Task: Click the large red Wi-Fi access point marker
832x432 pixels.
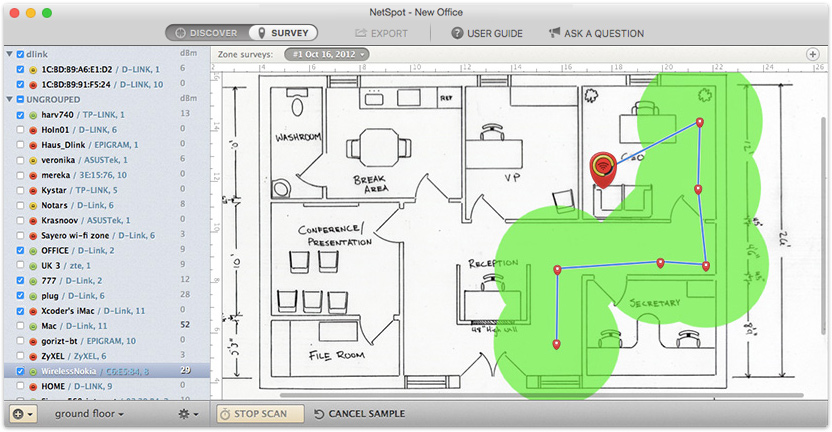Action: [x=603, y=169]
